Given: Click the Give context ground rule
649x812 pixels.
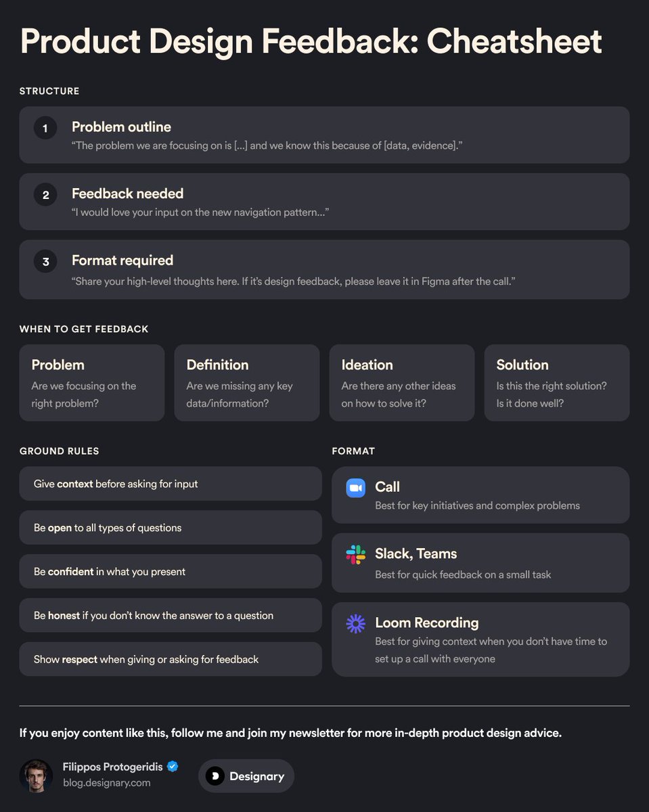Looking at the screenshot, I should coord(171,484).
